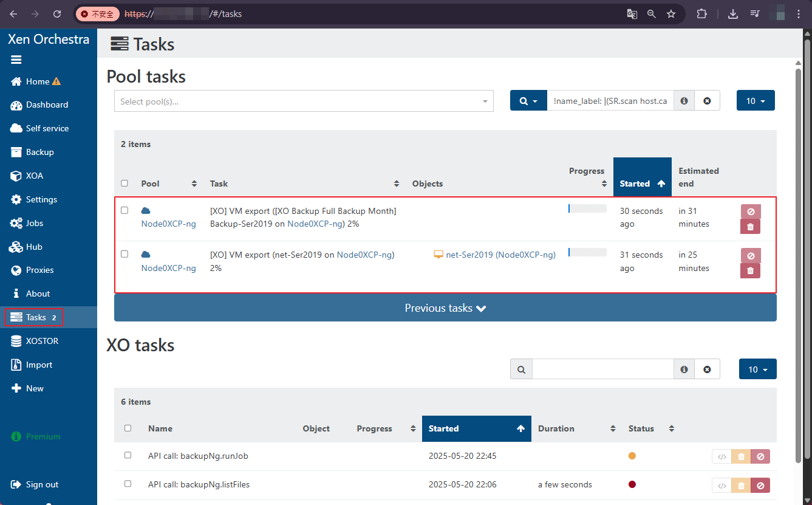Viewport: 812px width, 505px height.
Task: Destroy the net-Ser2019 VM export task
Action: click(750, 270)
